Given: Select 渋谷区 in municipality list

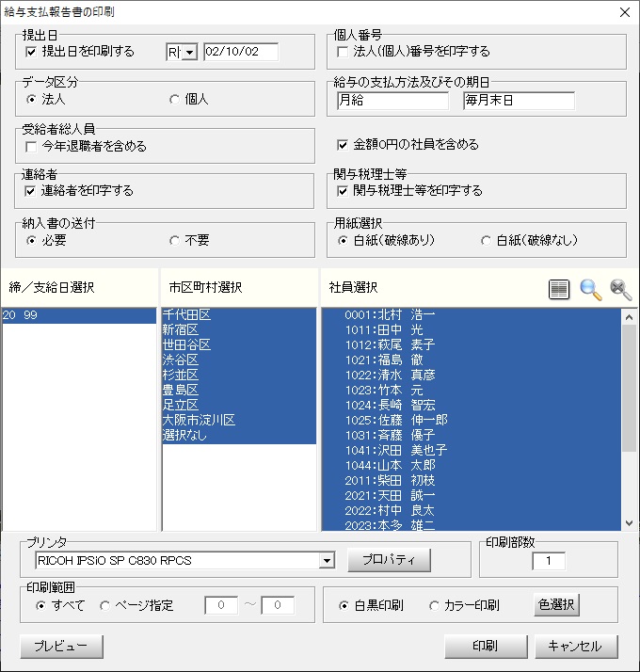Looking at the screenshot, I should (239, 360).
